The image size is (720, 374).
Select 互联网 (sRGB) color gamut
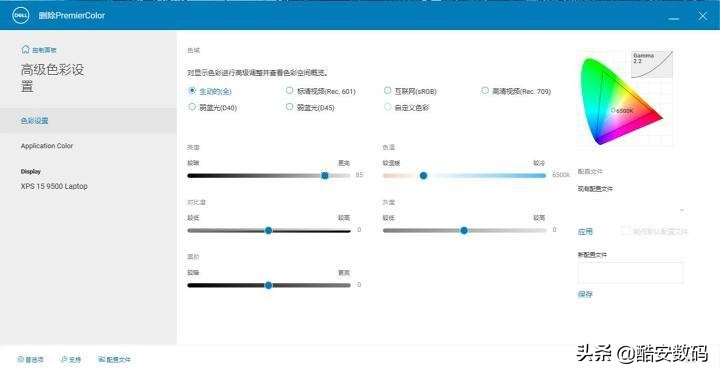[x=388, y=91]
